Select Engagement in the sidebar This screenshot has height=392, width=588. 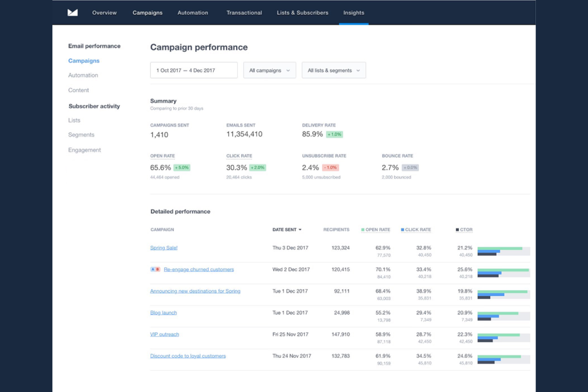pos(84,150)
